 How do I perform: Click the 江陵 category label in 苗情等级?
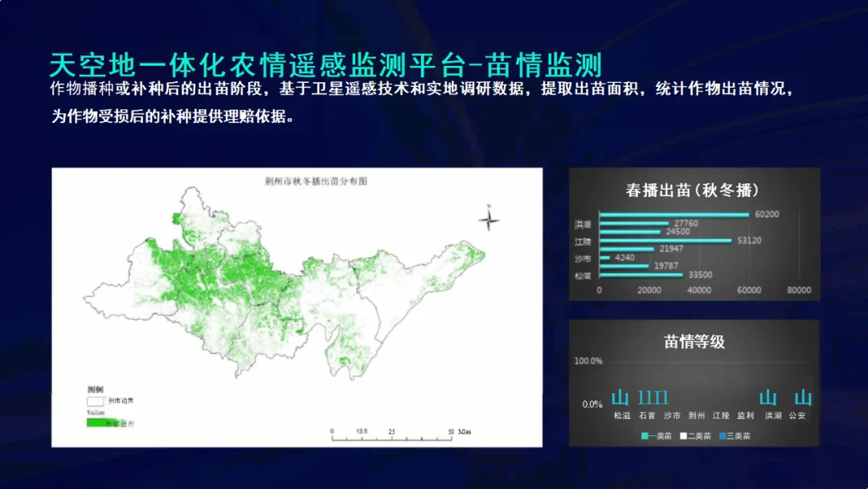tap(721, 415)
